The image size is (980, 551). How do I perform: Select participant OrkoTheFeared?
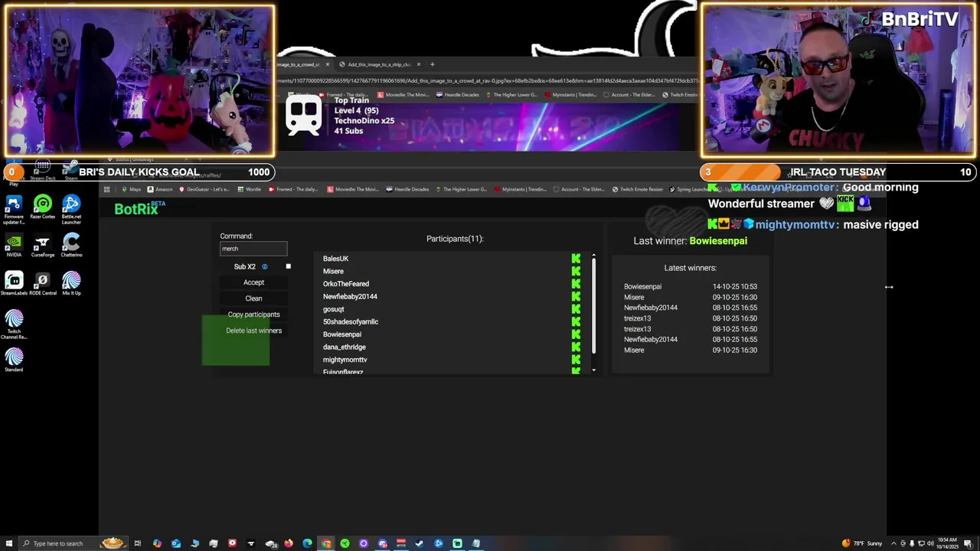tap(346, 284)
